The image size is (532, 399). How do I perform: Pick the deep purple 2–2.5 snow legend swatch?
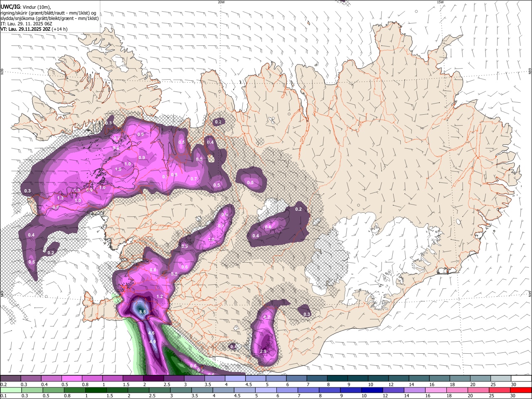click(x=154, y=379)
